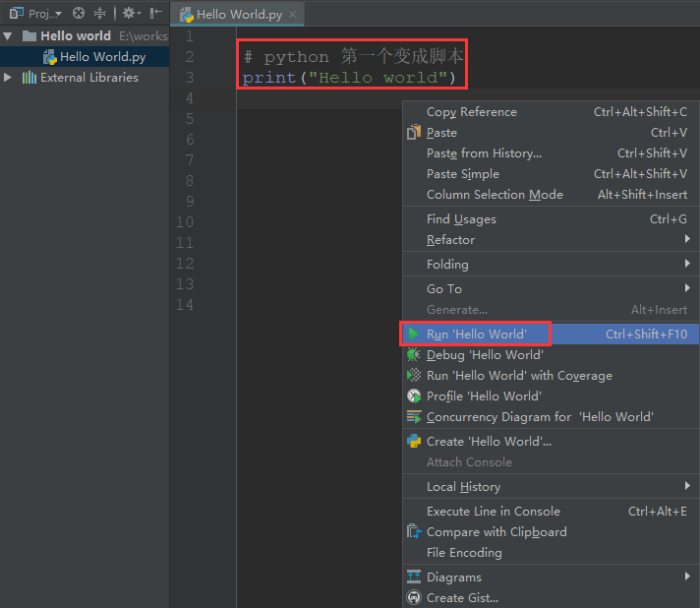Select Profile 'Hello World' entry
Image resolution: width=700 pixels, height=608 pixels.
point(551,395)
